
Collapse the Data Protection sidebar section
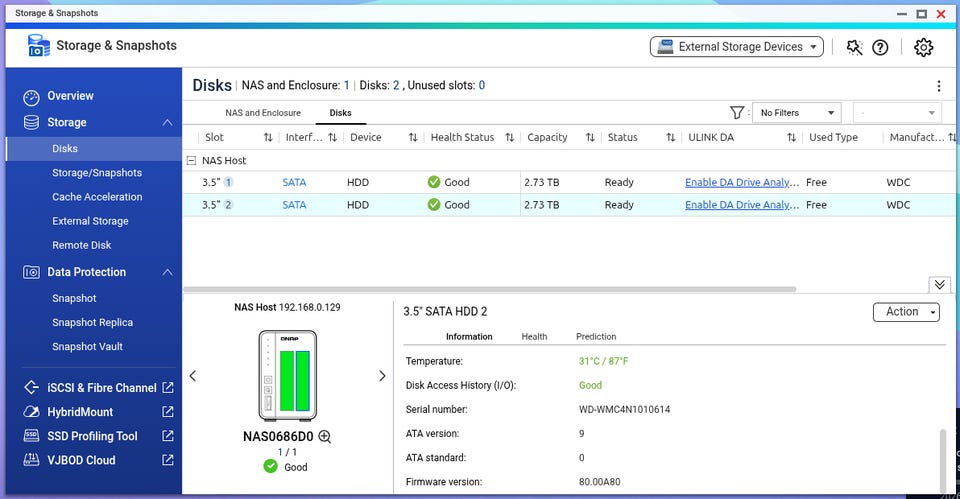pos(167,272)
